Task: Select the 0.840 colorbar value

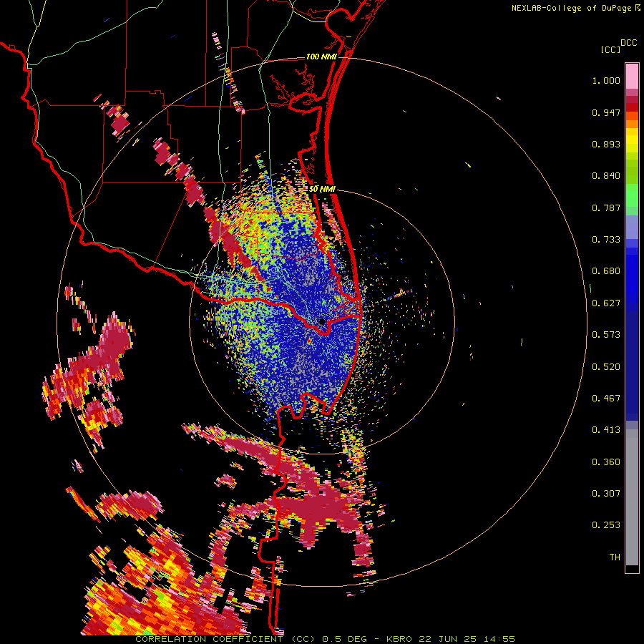Action: [x=606, y=176]
